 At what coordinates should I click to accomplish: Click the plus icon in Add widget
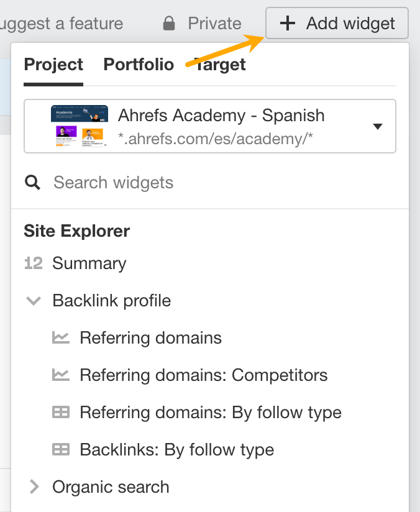pyautogui.click(x=287, y=24)
